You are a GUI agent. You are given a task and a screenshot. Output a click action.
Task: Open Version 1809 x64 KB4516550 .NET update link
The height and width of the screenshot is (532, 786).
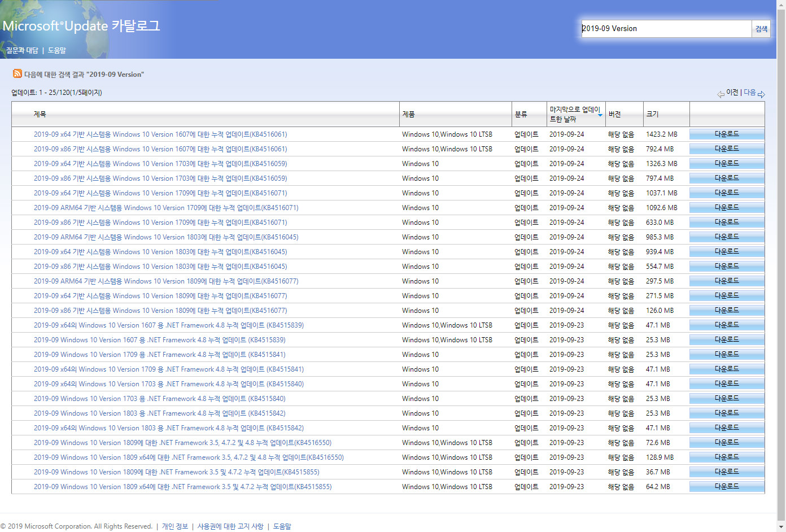tap(189, 457)
